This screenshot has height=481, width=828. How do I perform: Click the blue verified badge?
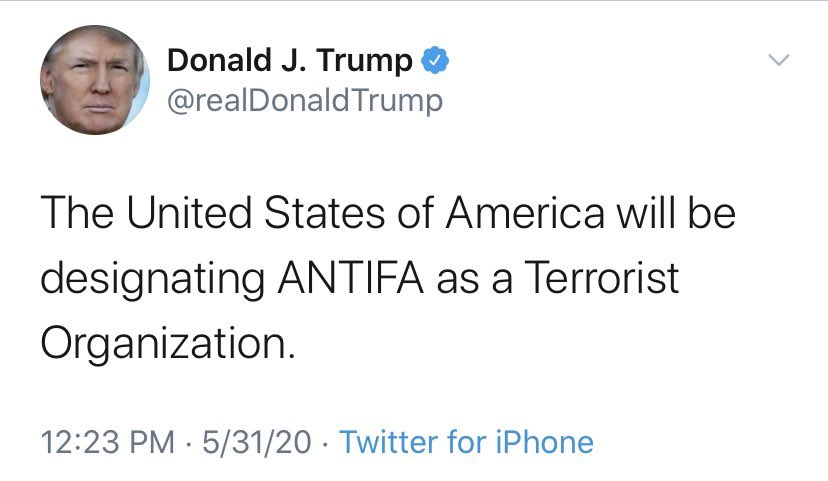click(435, 62)
